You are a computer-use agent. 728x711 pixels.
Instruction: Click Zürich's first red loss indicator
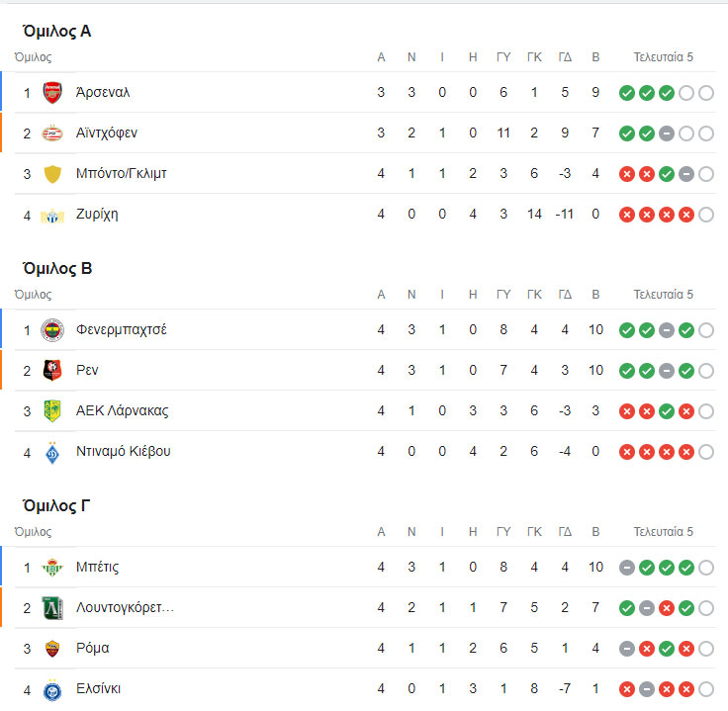[626, 215]
